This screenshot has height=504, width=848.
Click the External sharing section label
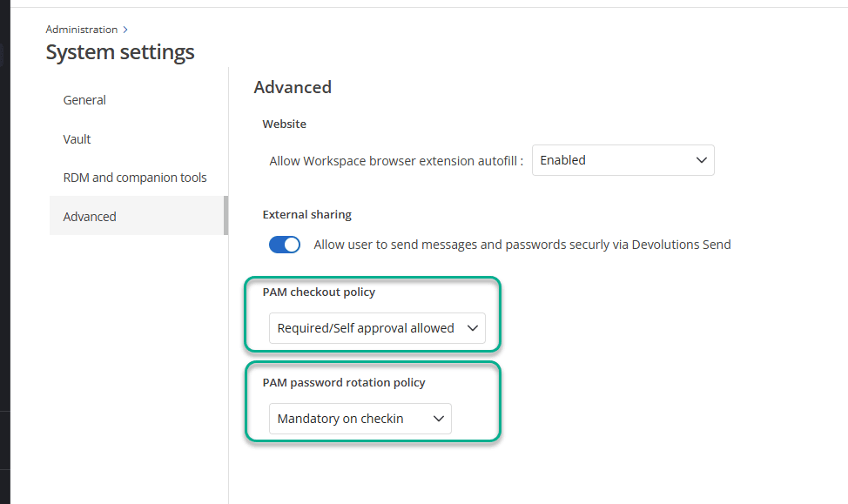tap(306, 214)
